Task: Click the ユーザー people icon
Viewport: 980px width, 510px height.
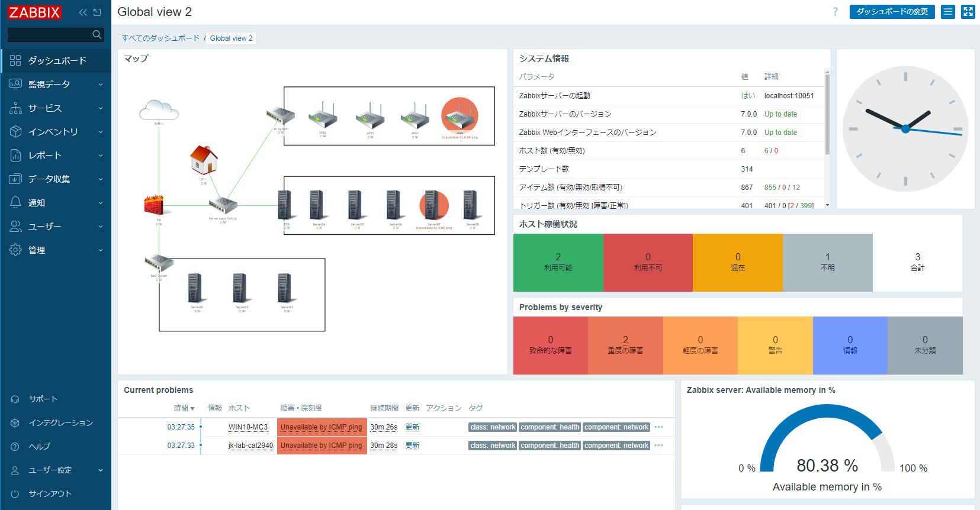Action: click(15, 226)
